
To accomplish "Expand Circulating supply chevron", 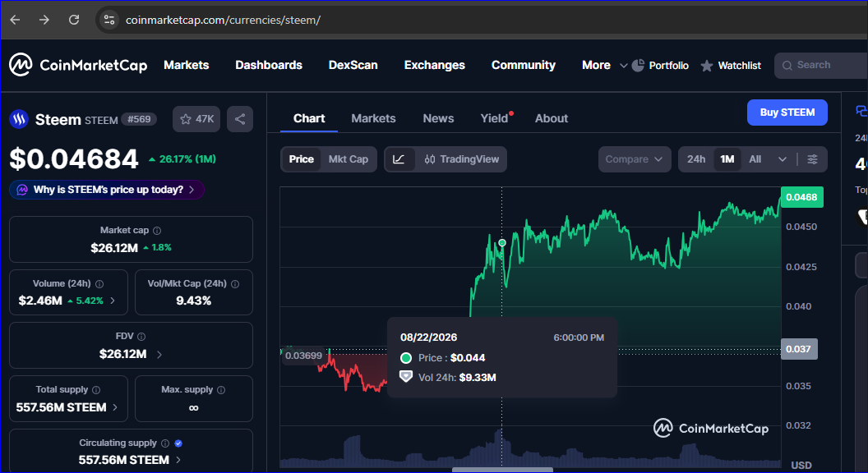I will coord(178,460).
